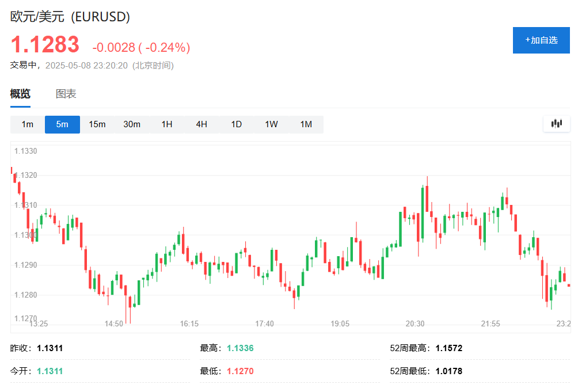Click the 52周最低 value 1.0178
The width and height of the screenshot is (578, 392).
point(449,371)
